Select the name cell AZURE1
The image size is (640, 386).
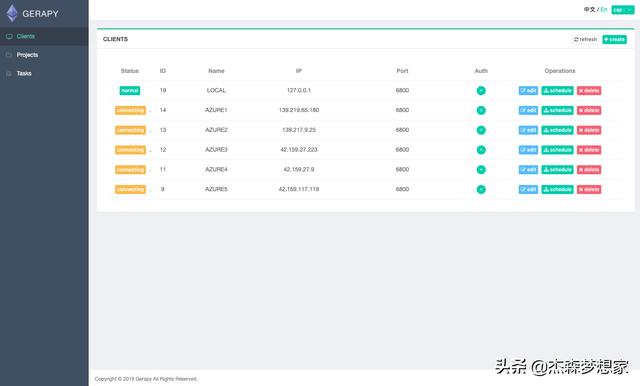(x=216, y=110)
